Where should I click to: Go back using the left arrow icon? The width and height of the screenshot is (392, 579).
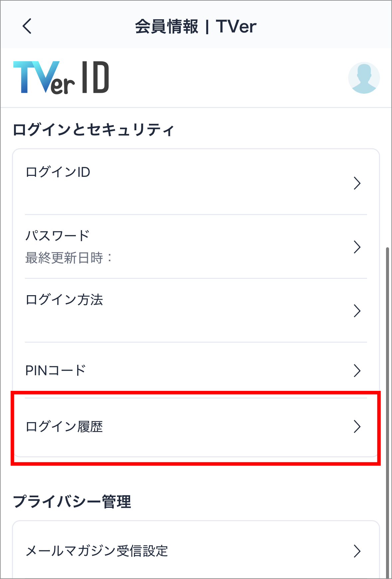tap(27, 26)
